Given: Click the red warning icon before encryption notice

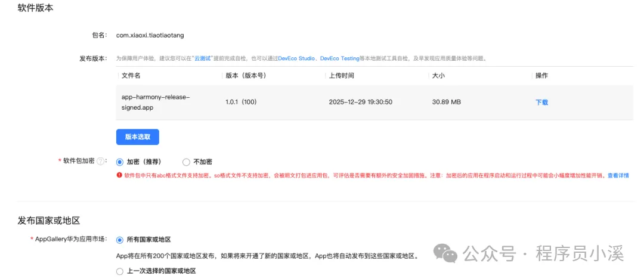Looking at the screenshot, I should point(119,175).
